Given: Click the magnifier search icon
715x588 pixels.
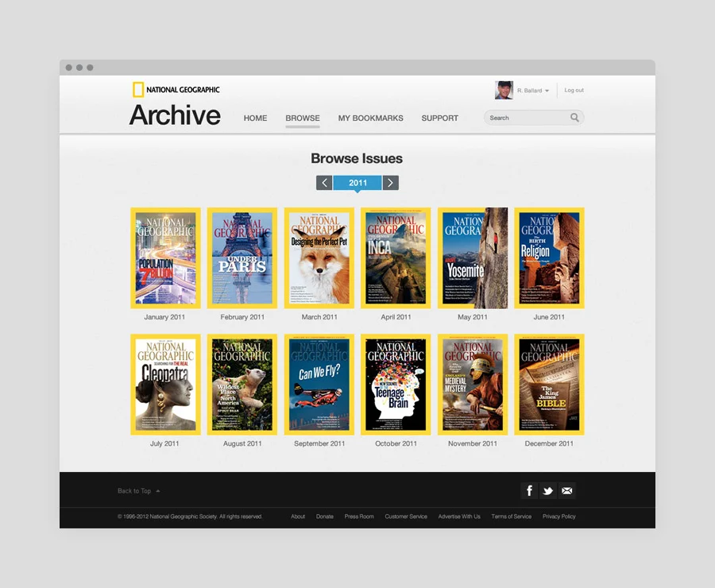Looking at the screenshot, I should [574, 118].
